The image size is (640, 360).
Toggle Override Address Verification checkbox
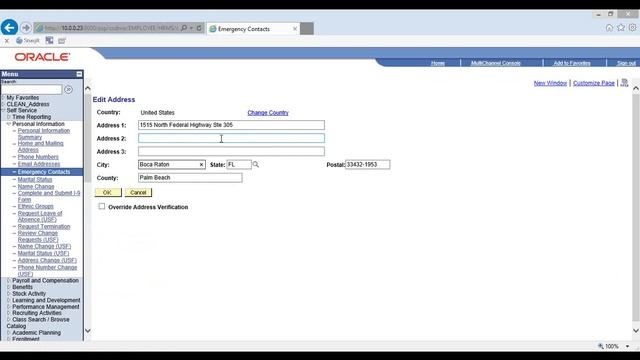point(102,207)
